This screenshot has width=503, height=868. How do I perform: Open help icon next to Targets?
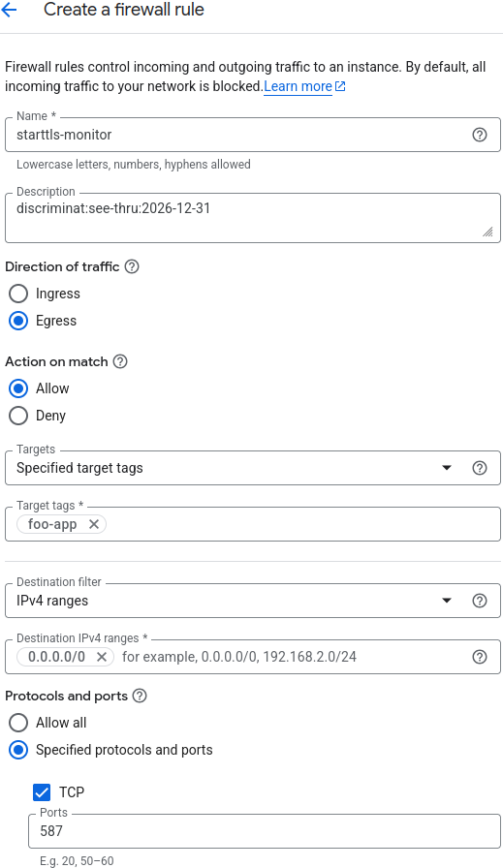tap(479, 468)
